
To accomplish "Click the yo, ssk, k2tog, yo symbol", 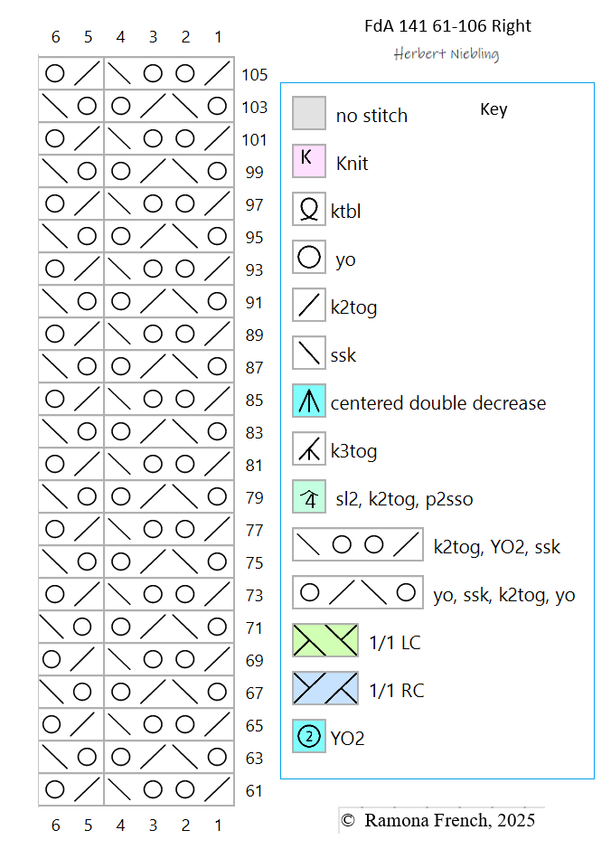I will click(358, 593).
